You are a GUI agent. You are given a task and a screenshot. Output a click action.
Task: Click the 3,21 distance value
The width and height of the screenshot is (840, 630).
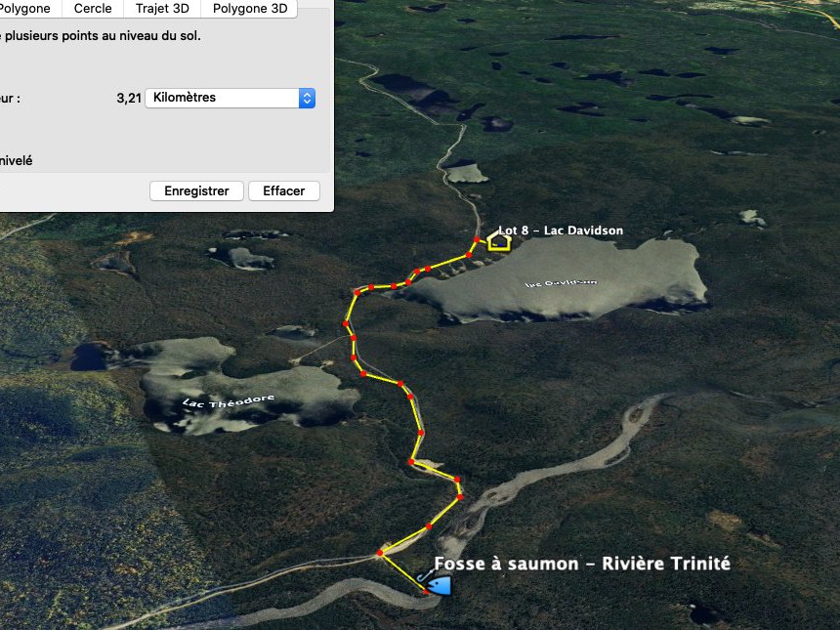(129, 98)
